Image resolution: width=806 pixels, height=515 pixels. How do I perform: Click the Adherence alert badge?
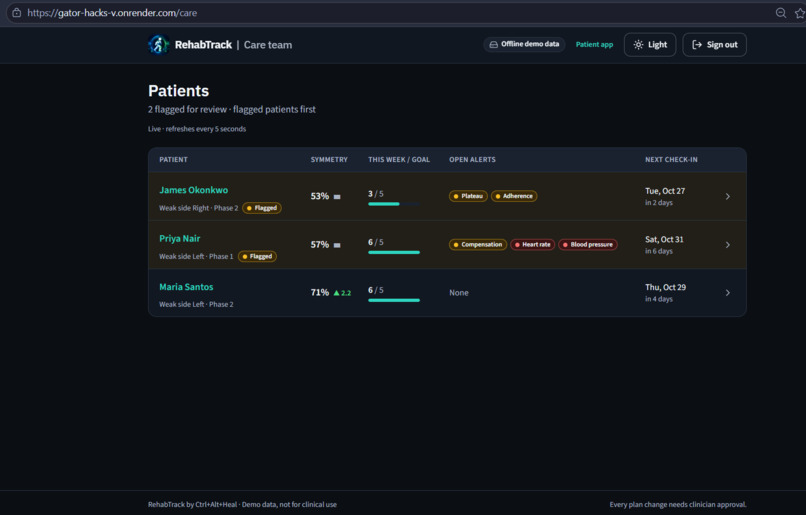click(x=514, y=196)
